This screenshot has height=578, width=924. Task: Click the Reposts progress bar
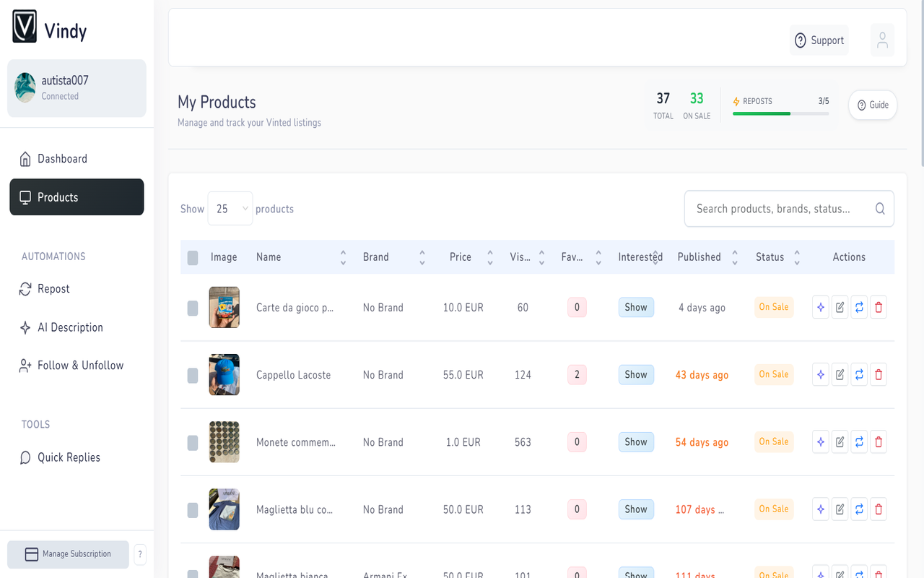(x=780, y=113)
